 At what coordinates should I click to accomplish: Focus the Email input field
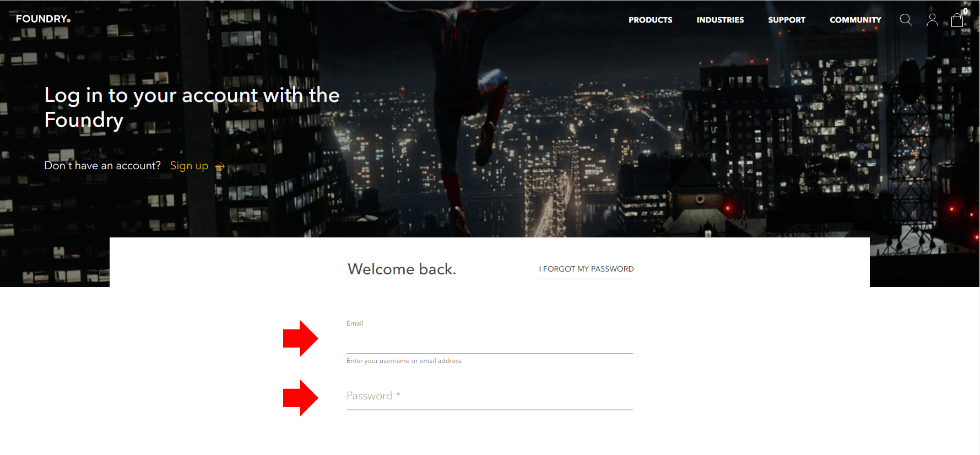(490, 341)
